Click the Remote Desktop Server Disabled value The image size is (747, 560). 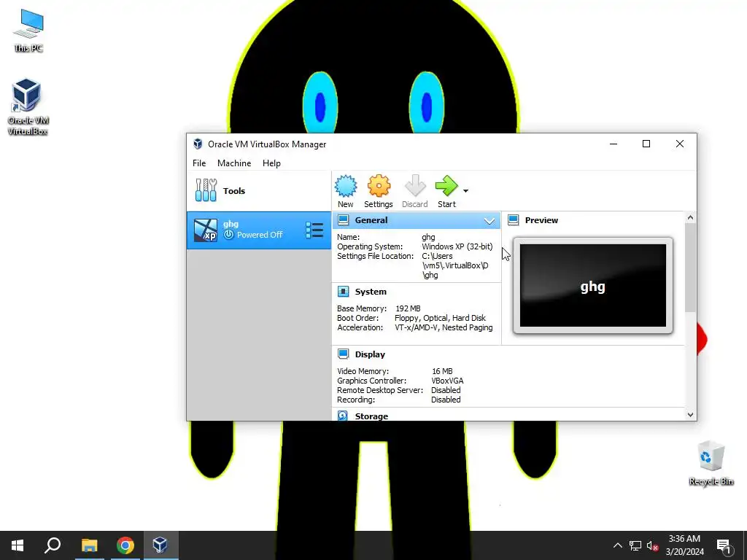click(x=446, y=391)
